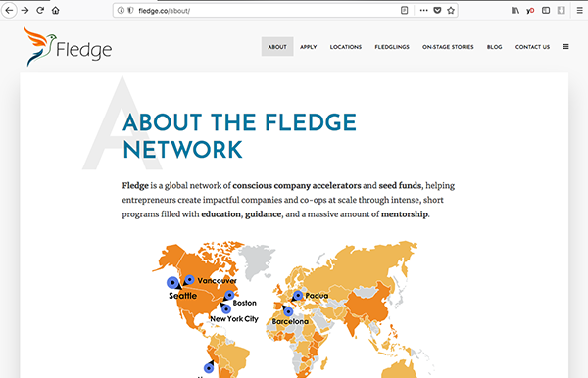This screenshot has height=378, width=588.
Task: Go to the browser Home page icon
Action: point(56,10)
